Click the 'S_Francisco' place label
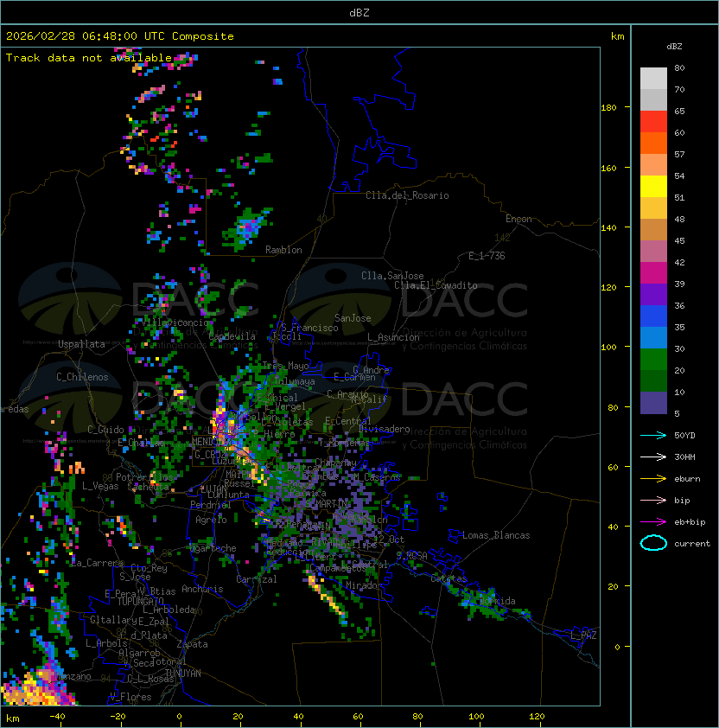The width and height of the screenshot is (719, 728). [309, 328]
